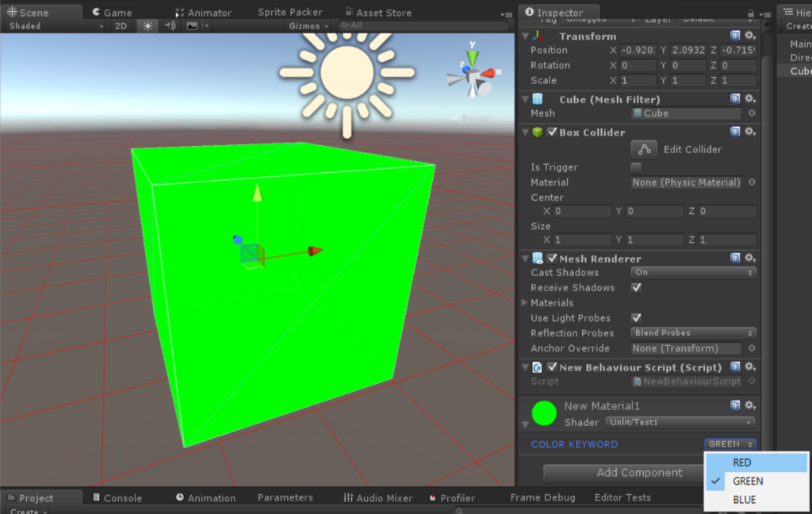Open Cube Mesh Filter gear menu
This screenshot has height=514, width=812.
pyautogui.click(x=750, y=99)
